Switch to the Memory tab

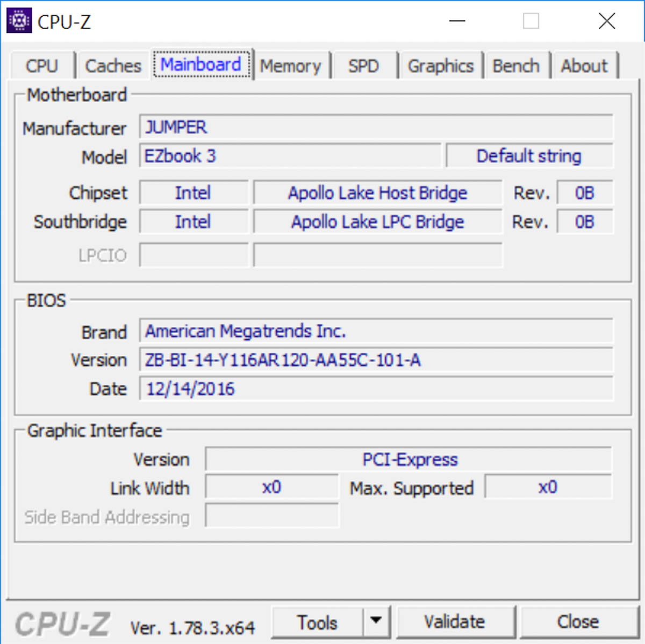point(291,66)
